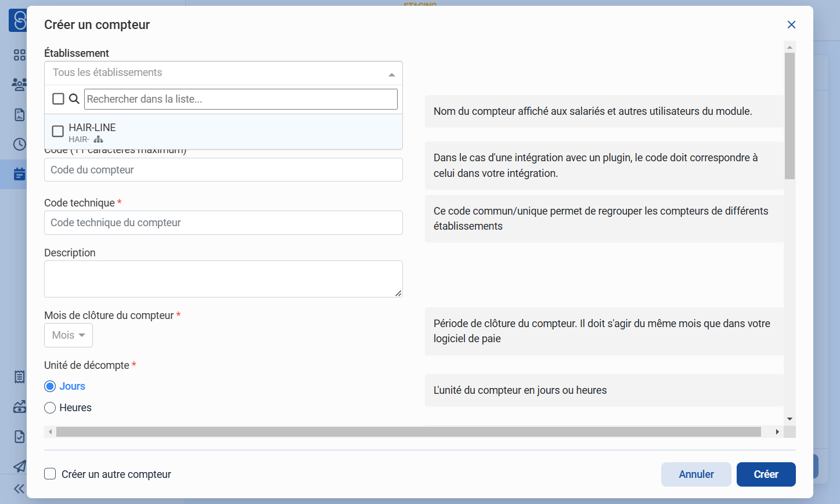Viewport: 840px width, 504px height.
Task: Click the vertical scrollbar's down arrow
Action: pyautogui.click(x=789, y=419)
